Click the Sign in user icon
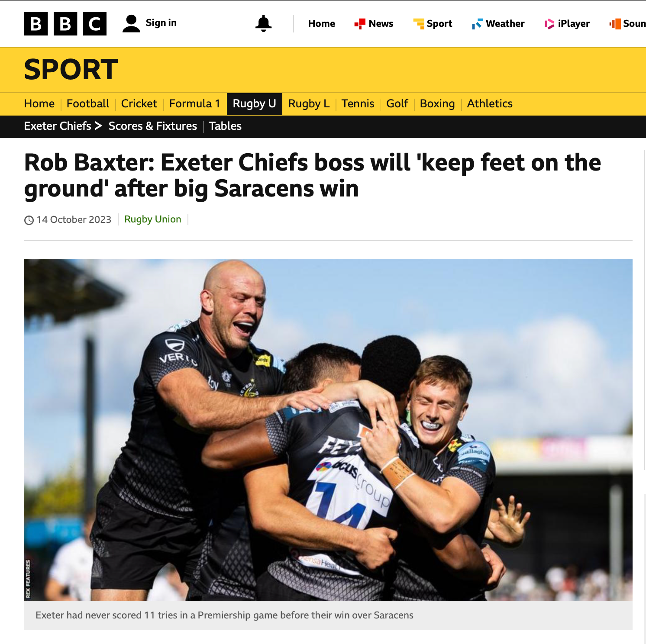This screenshot has height=644, width=646. pos(131,23)
